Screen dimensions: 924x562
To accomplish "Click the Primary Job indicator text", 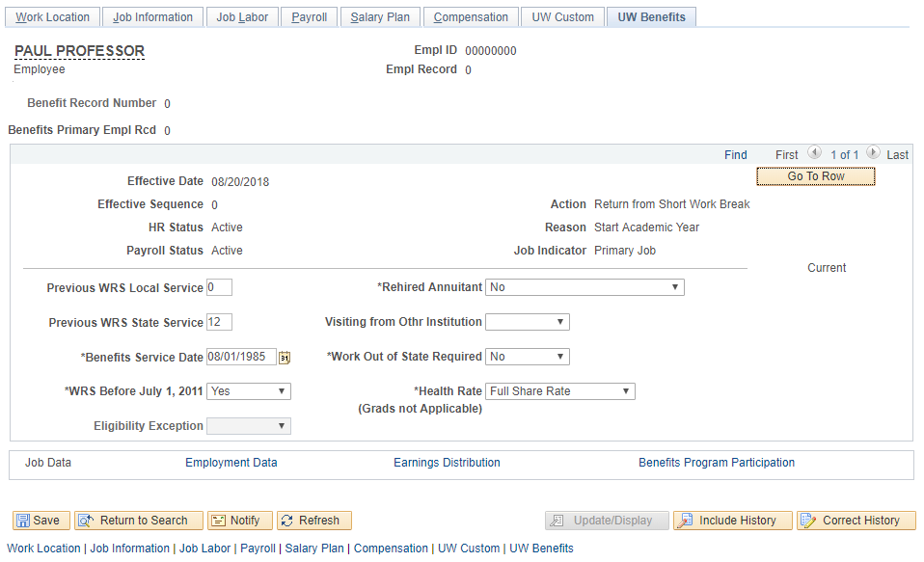I will 625,251.
